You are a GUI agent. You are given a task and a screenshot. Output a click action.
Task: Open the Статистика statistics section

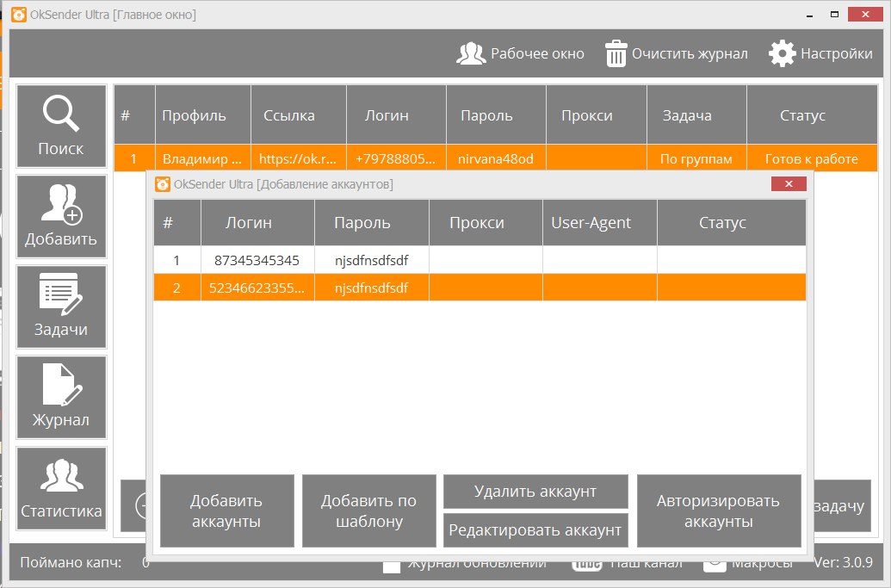point(61,487)
